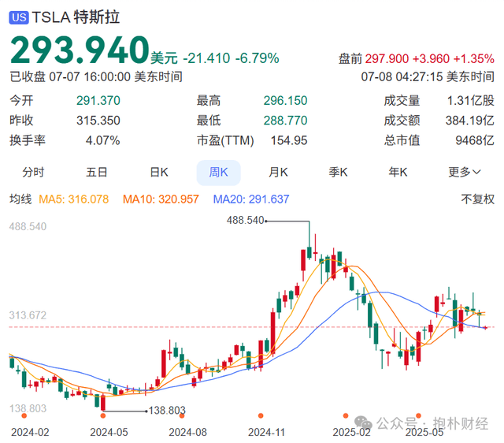Expand the 更多 dropdown
This screenshot has width=504, height=443.
(465, 173)
